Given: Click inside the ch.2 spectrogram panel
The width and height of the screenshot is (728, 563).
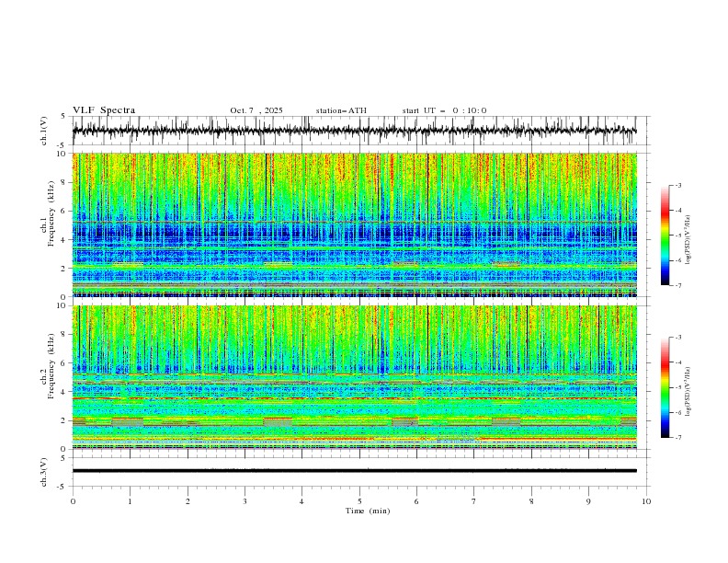Looking at the screenshot, I should click(354, 377).
